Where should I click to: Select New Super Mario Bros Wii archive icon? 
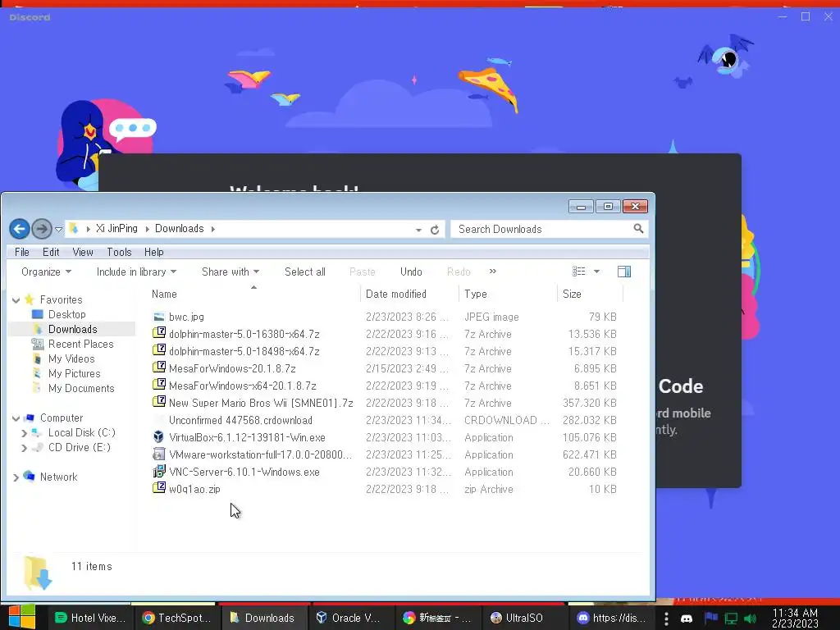(x=158, y=401)
